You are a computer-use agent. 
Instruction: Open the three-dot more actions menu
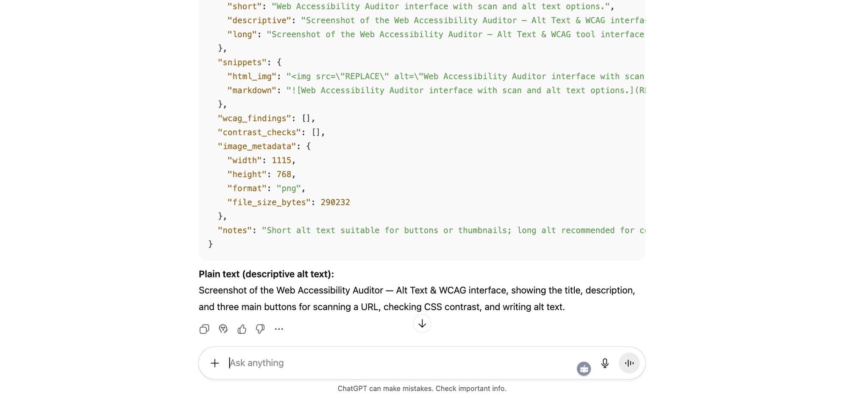coord(279,329)
